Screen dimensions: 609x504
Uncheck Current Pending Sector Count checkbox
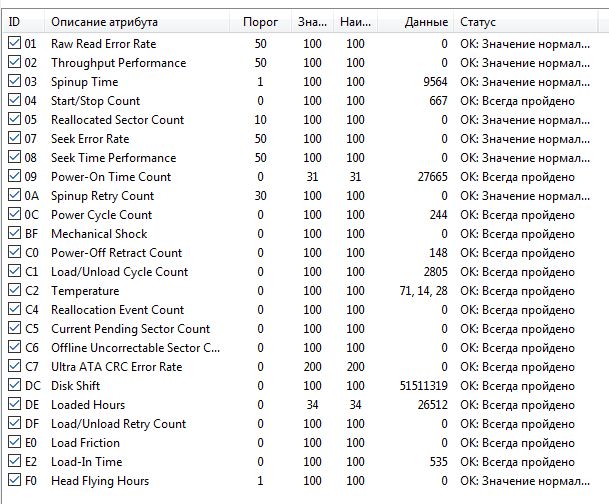[14, 328]
